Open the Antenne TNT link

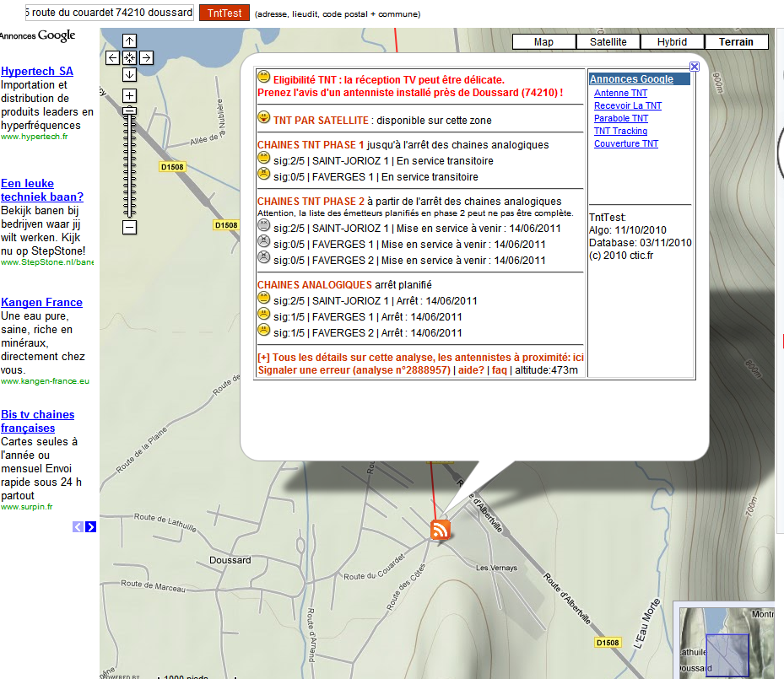coord(620,93)
